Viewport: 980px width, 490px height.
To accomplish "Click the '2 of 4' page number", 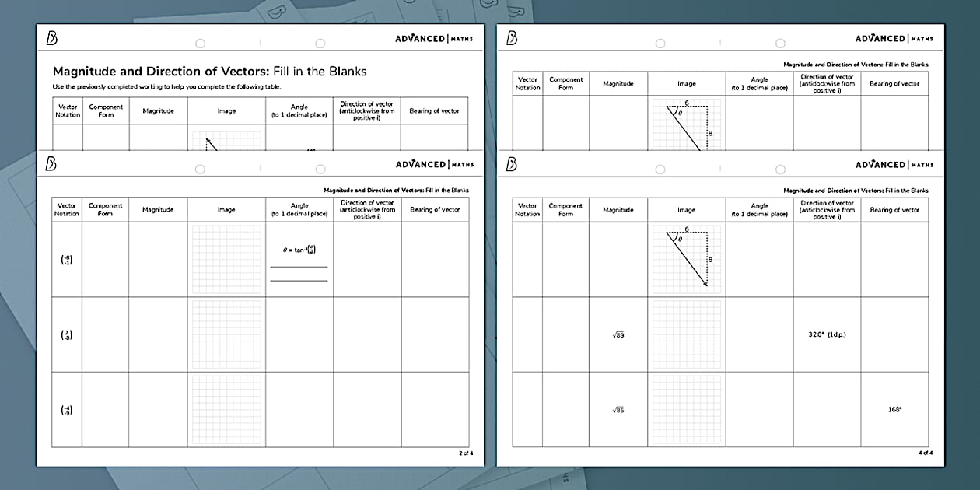I will click(460, 453).
